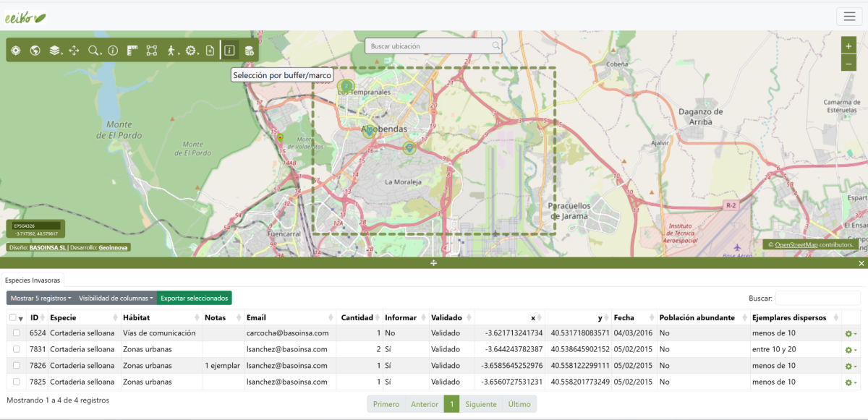This screenshot has width=868, height=420.
Task: Open the layers tool in the map toolbar
Action: [x=54, y=51]
